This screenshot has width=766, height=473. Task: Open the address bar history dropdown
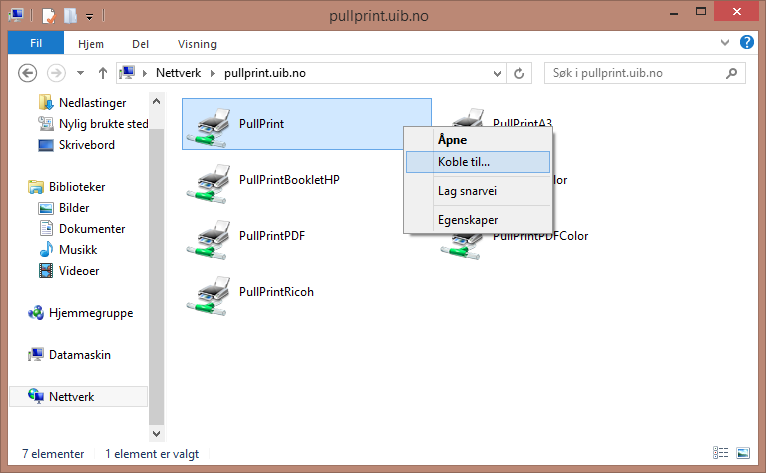pyautogui.click(x=497, y=74)
